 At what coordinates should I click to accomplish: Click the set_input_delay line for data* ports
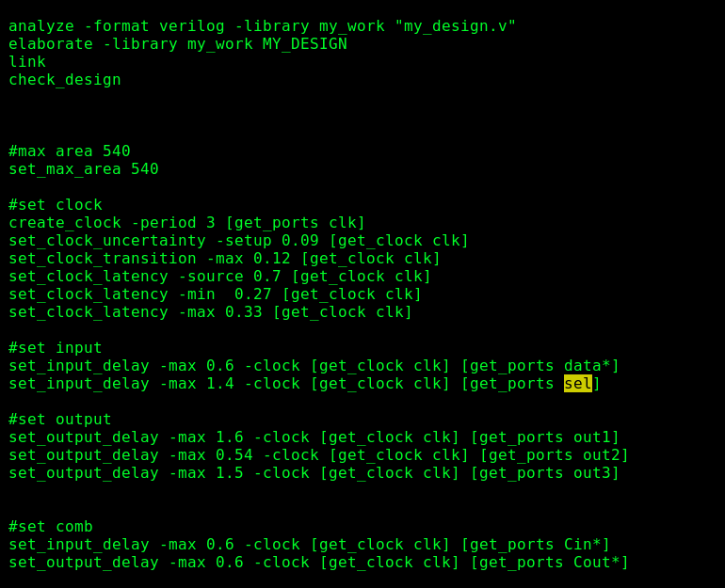(x=314, y=366)
